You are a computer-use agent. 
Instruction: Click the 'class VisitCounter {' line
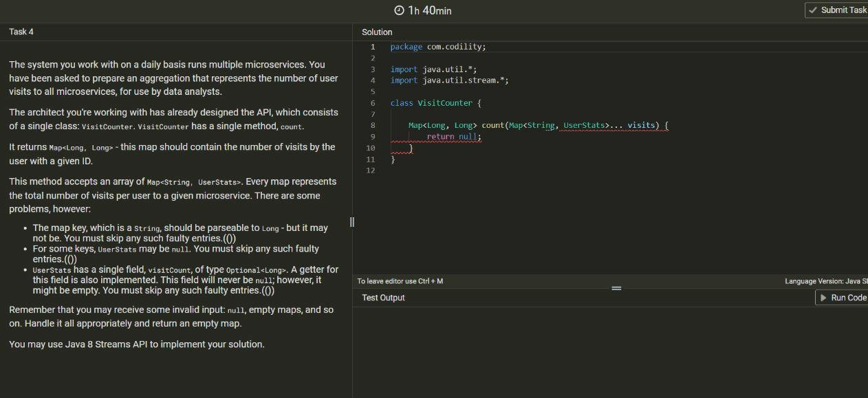(436, 103)
